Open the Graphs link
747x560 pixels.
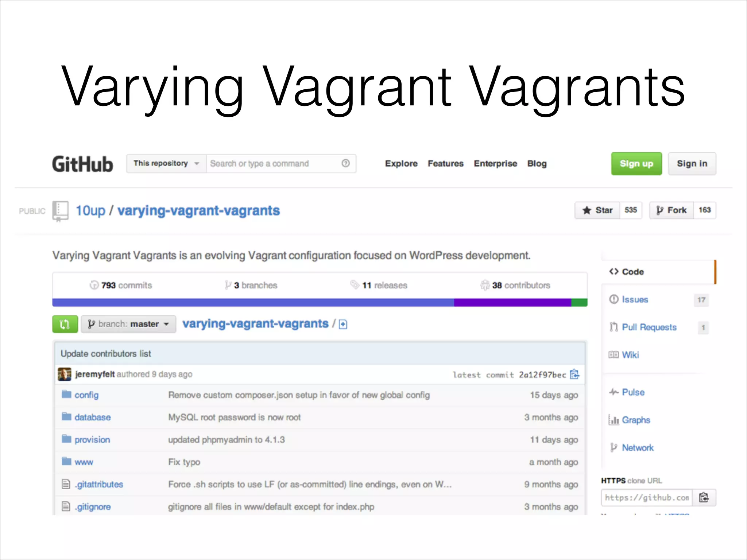pos(636,420)
